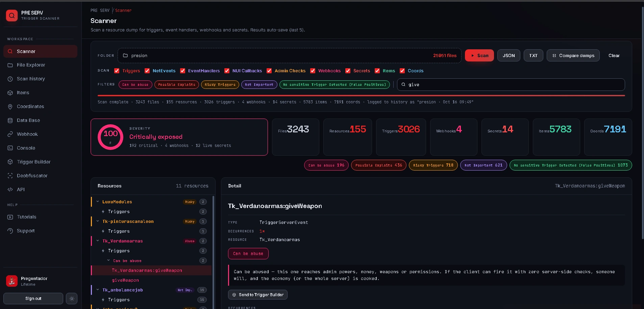Click Send to Trigger Builder button
Screen dimensions: 644x309
click(x=258, y=295)
